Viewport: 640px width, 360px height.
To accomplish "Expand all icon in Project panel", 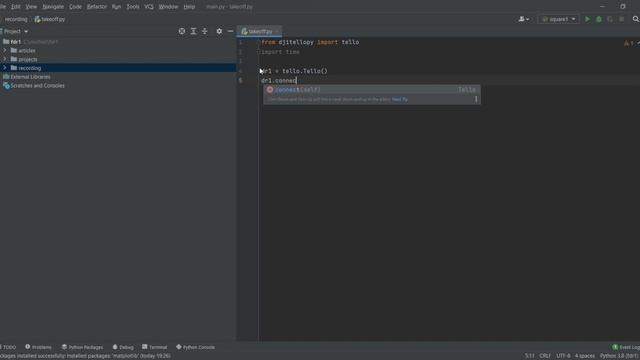I will tap(193, 31).
